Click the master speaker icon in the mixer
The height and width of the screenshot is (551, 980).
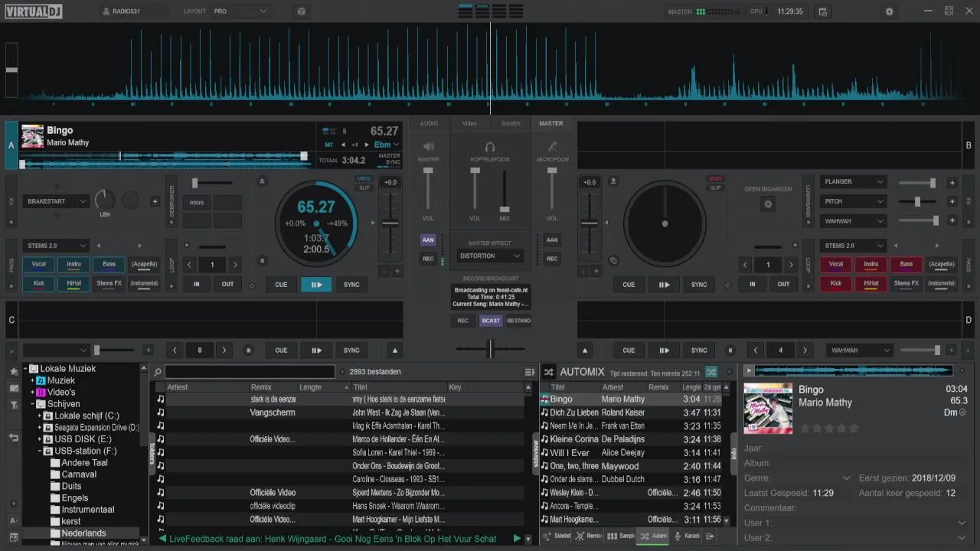(429, 146)
